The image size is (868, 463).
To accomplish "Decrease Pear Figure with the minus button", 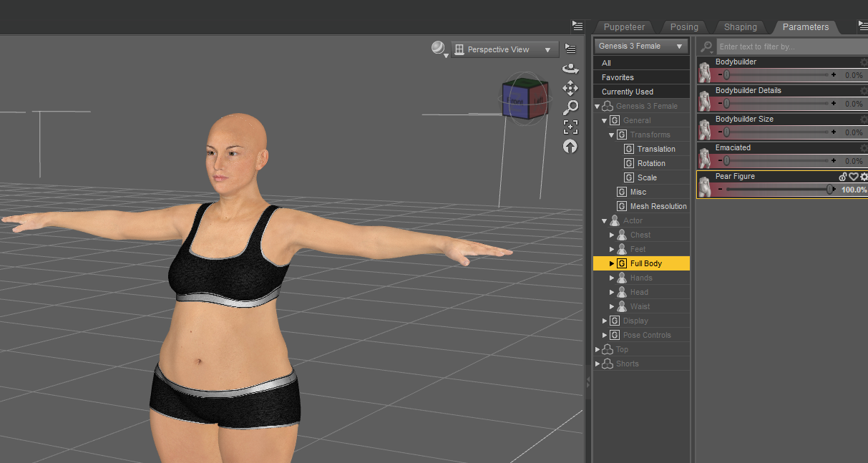I will coord(719,189).
